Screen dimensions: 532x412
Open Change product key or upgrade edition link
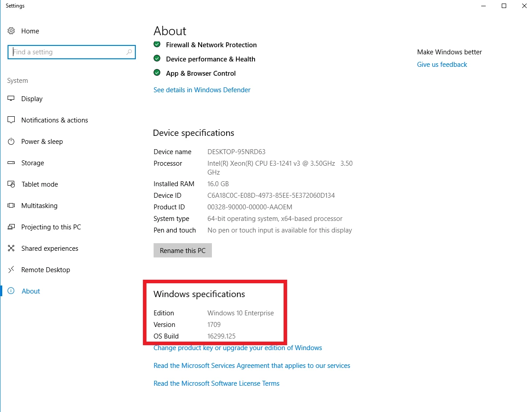coord(237,348)
